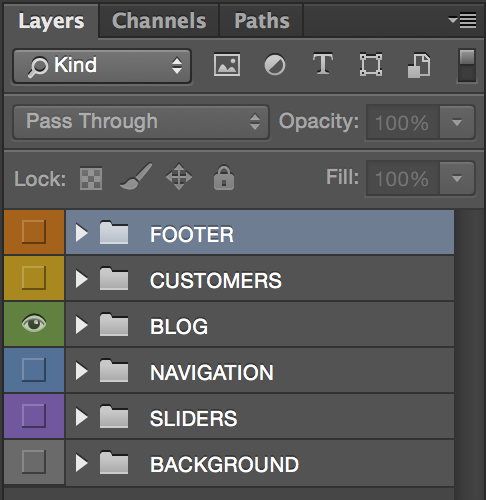Filter for adjustment layers icon

(275, 65)
